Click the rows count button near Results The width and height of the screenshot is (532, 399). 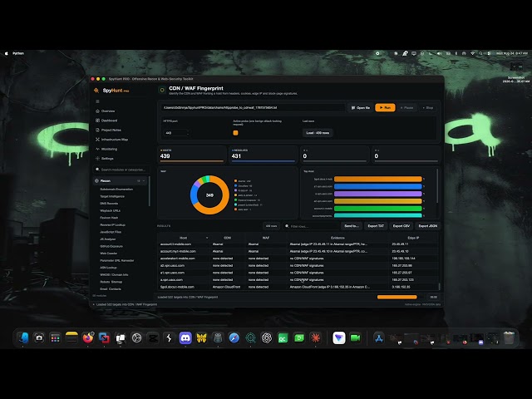[x=271, y=226]
